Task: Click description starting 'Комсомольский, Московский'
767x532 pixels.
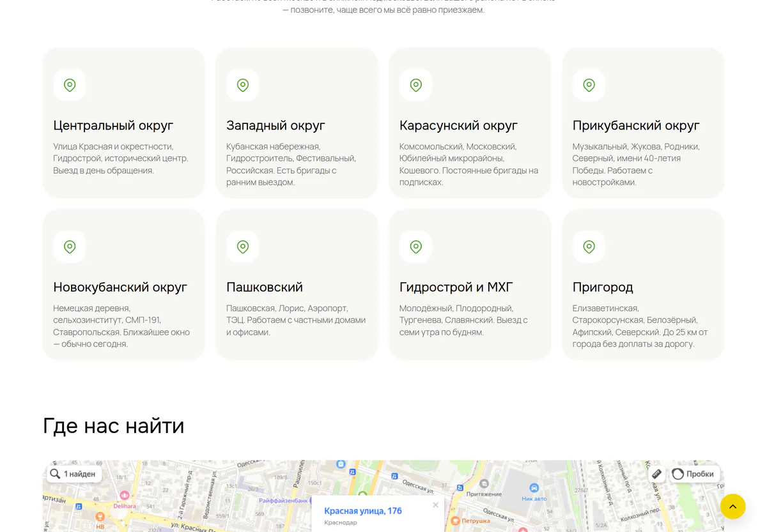Action: click(469, 164)
